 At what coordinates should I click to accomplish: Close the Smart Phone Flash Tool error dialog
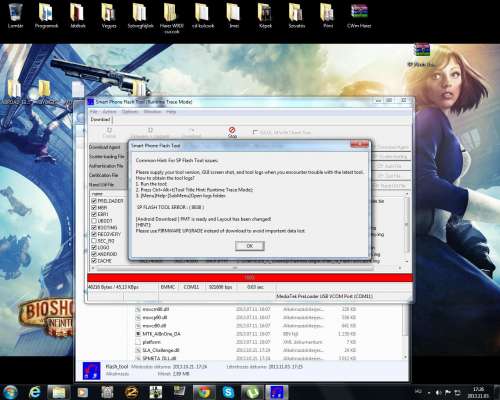360,144
